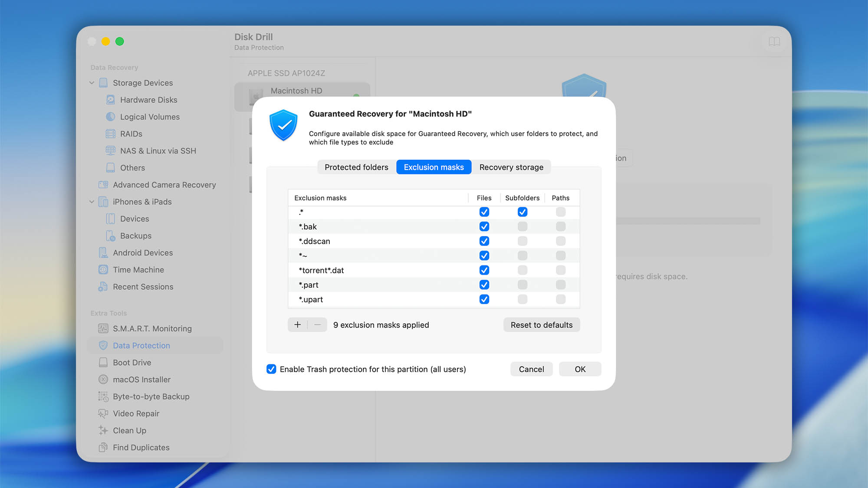The image size is (868, 488).
Task: Toggle Files checkbox for *torrent*.dat
Action: [484, 270]
